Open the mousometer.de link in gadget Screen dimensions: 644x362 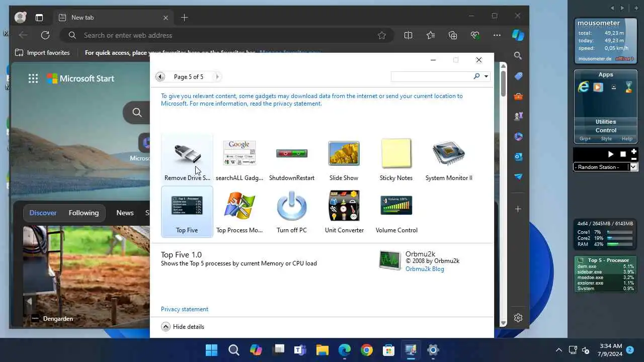595,59
